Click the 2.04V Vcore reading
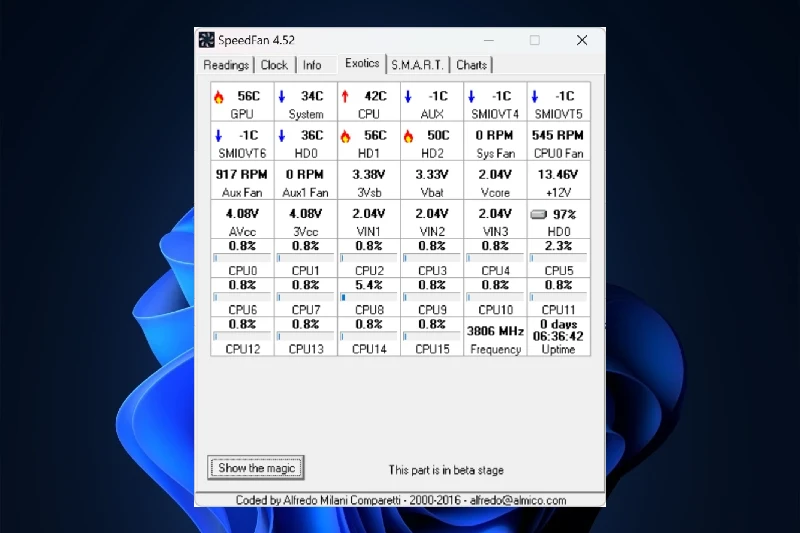Viewport: 800px width, 533px height. (495, 175)
